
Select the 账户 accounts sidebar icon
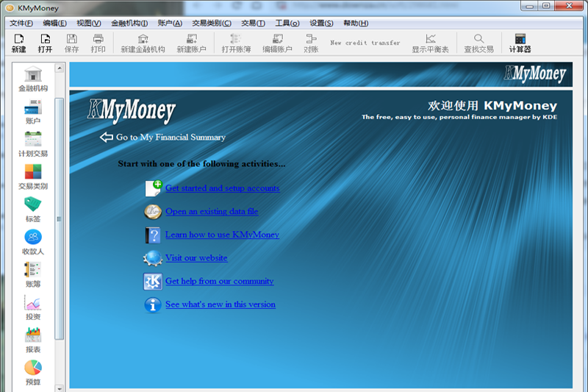click(33, 110)
